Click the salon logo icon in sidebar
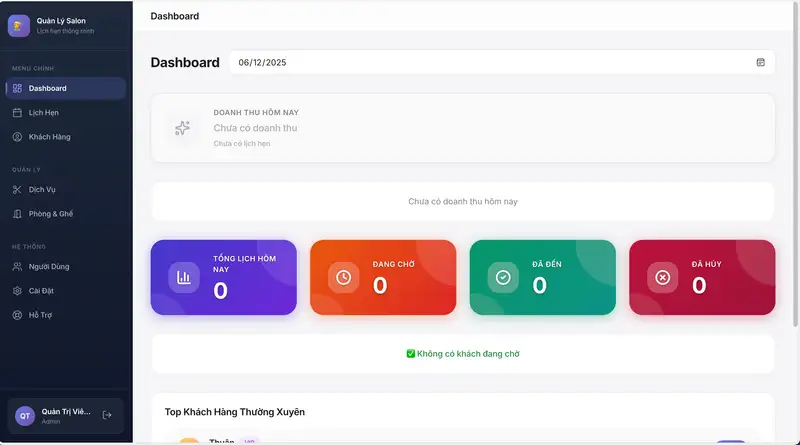Screen dimensions: 800x445 [18, 26]
